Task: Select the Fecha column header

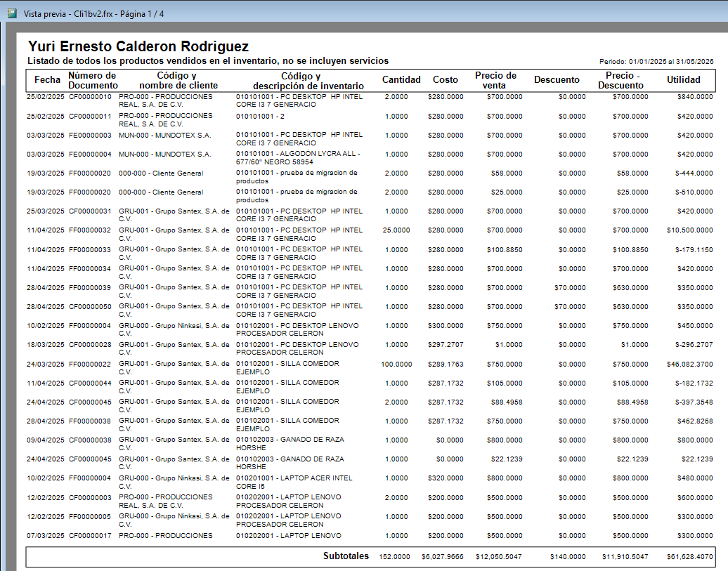Action: tap(47, 80)
